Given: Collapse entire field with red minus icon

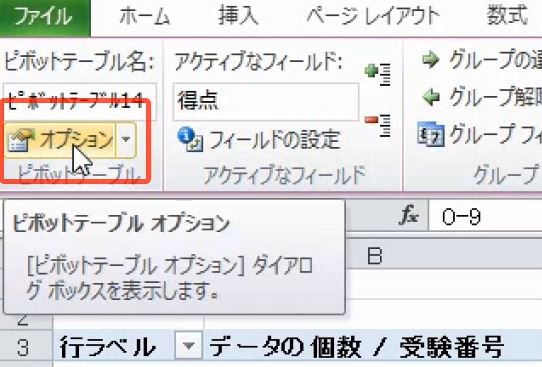Looking at the screenshot, I should tap(378, 125).
